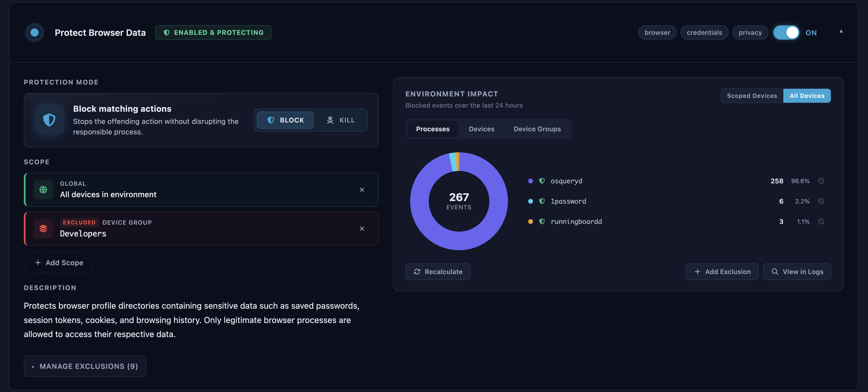Click the 1password process name
The height and width of the screenshot is (392, 868).
tap(568, 201)
